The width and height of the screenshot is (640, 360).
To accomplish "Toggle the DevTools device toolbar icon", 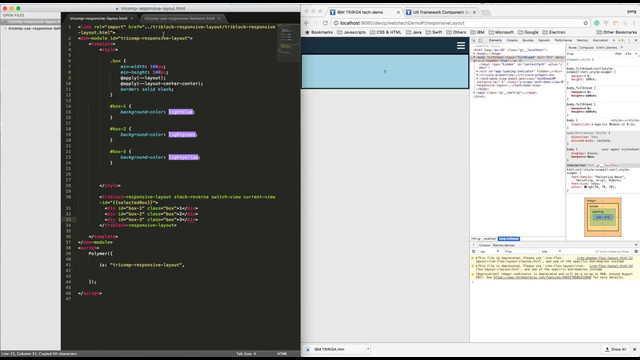I will coord(481,40).
